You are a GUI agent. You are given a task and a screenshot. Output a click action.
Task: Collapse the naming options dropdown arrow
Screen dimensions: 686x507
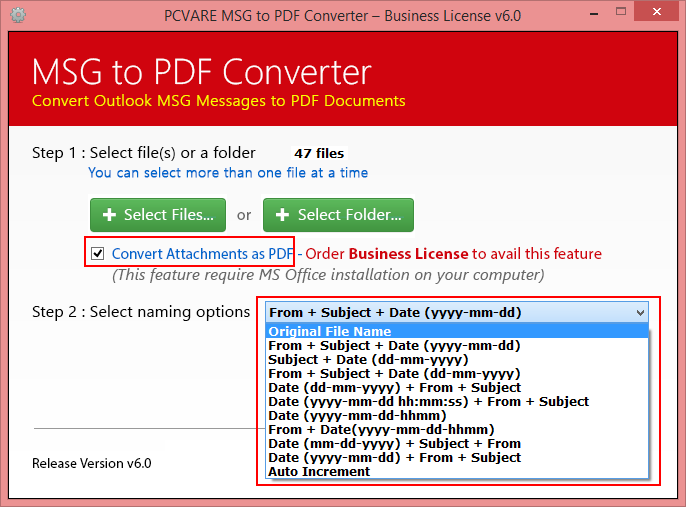(640, 313)
